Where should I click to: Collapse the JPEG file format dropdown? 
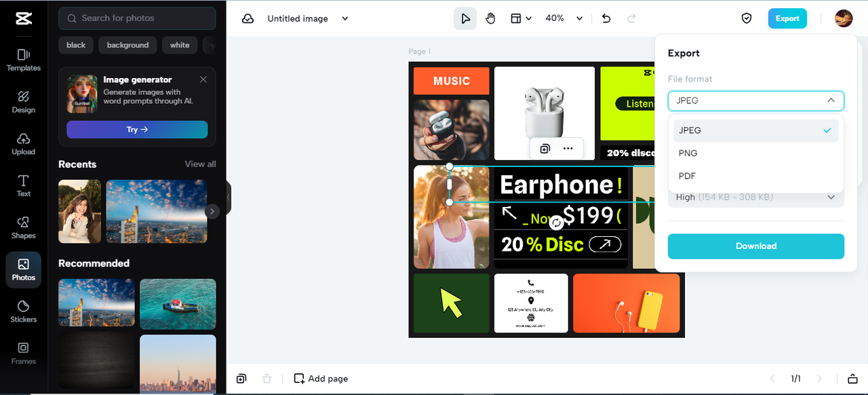pos(756,100)
